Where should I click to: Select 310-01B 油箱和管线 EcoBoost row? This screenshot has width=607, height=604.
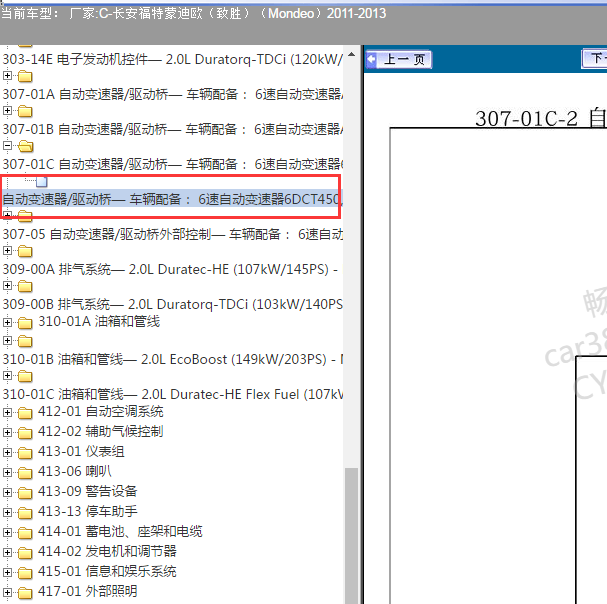click(x=172, y=359)
